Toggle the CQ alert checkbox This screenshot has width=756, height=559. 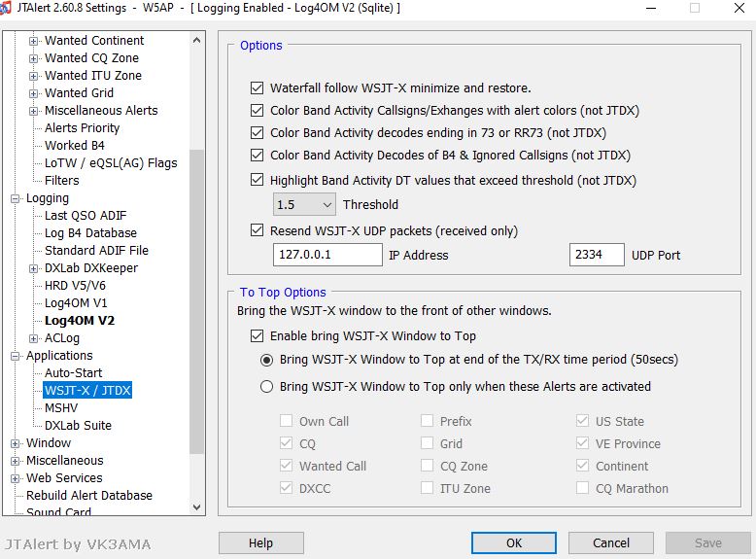click(286, 442)
